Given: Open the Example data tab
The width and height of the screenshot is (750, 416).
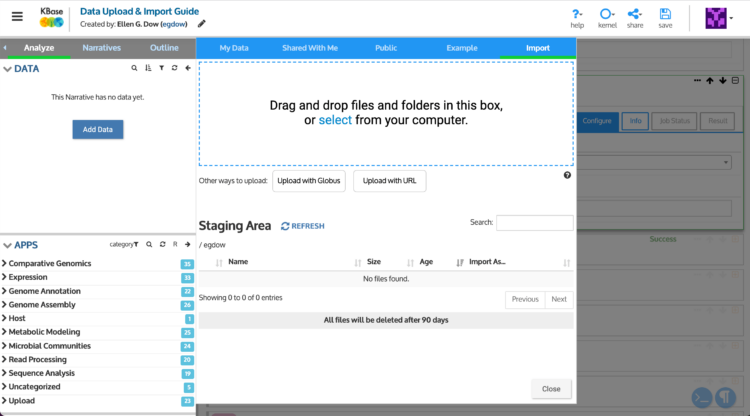Looking at the screenshot, I should pyautogui.click(x=462, y=48).
